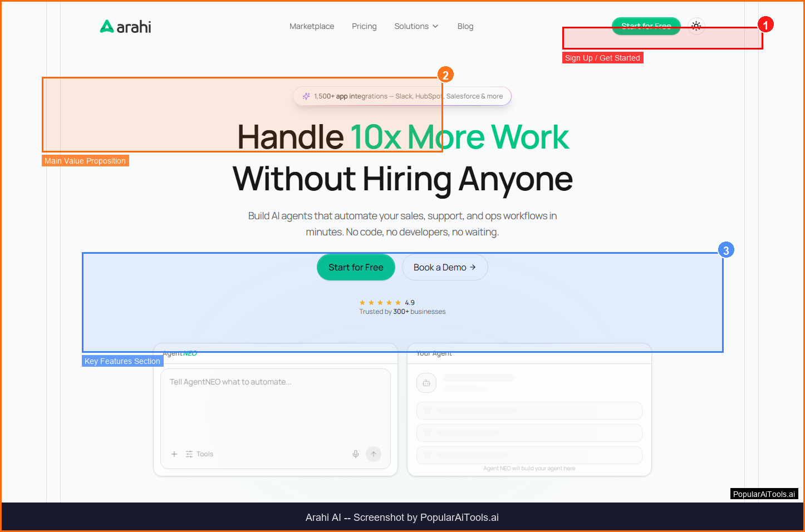The image size is (805, 532).
Task: Click the 4.9 five-star rating
Action: click(x=387, y=303)
